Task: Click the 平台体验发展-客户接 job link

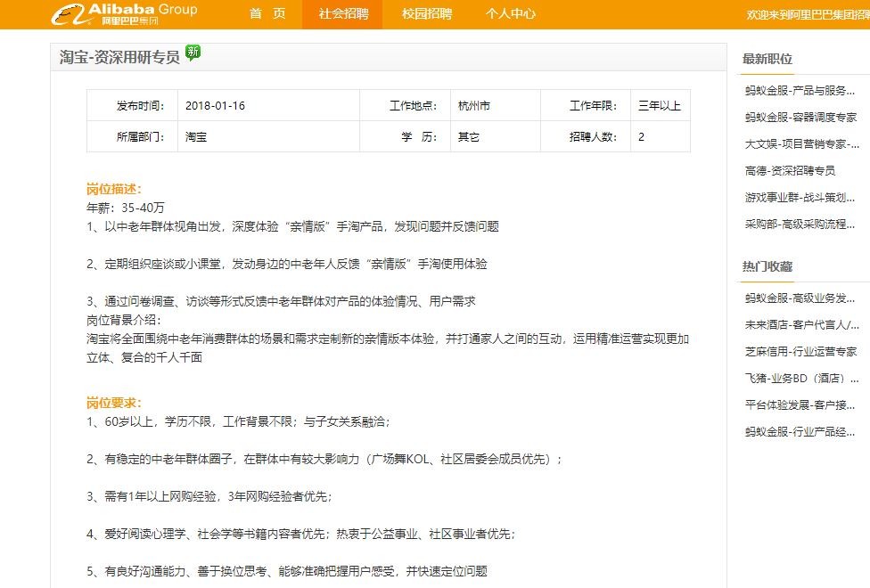Action: point(801,404)
